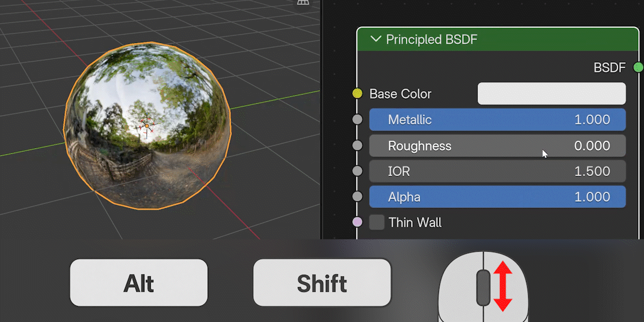This screenshot has height=322, width=644.
Task: Click the Base Color input socket
Action: pos(357,94)
